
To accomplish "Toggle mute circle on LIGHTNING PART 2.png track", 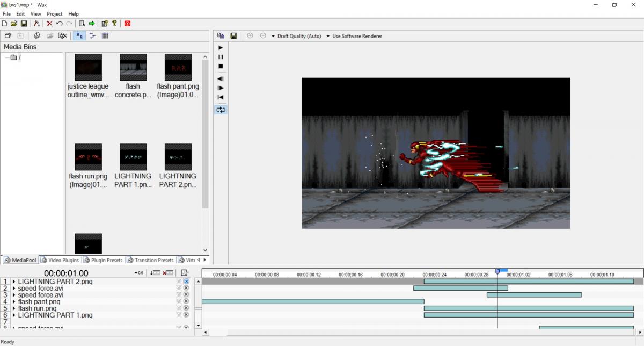I will [186, 282].
